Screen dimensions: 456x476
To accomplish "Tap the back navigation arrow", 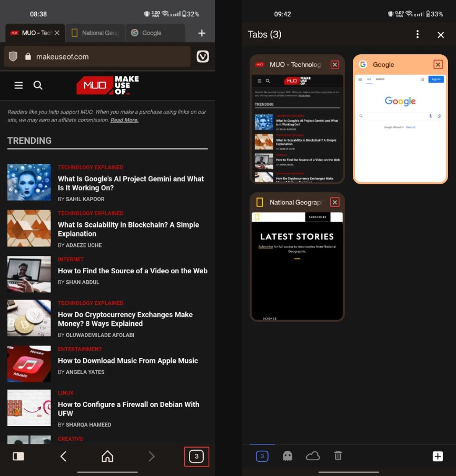I will (63, 456).
